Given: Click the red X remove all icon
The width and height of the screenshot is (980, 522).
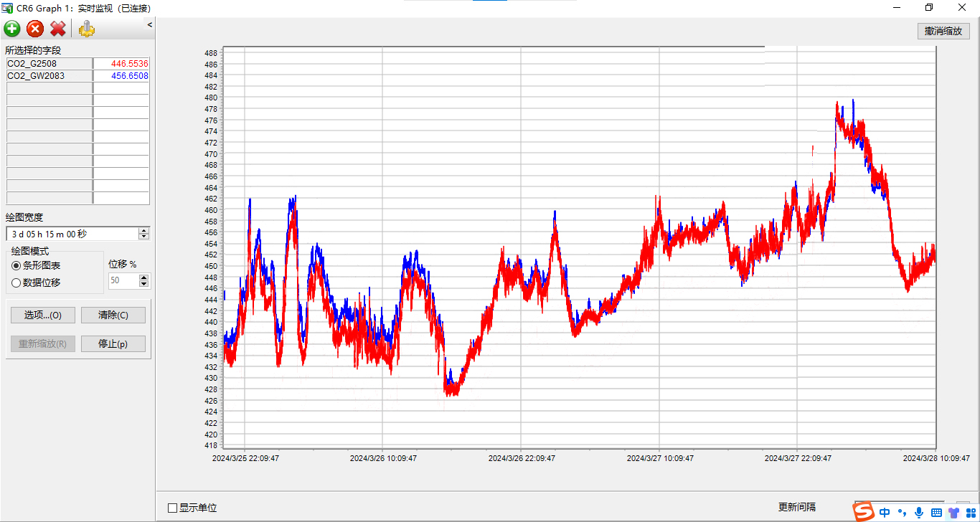Looking at the screenshot, I should [x=58, y=29].
